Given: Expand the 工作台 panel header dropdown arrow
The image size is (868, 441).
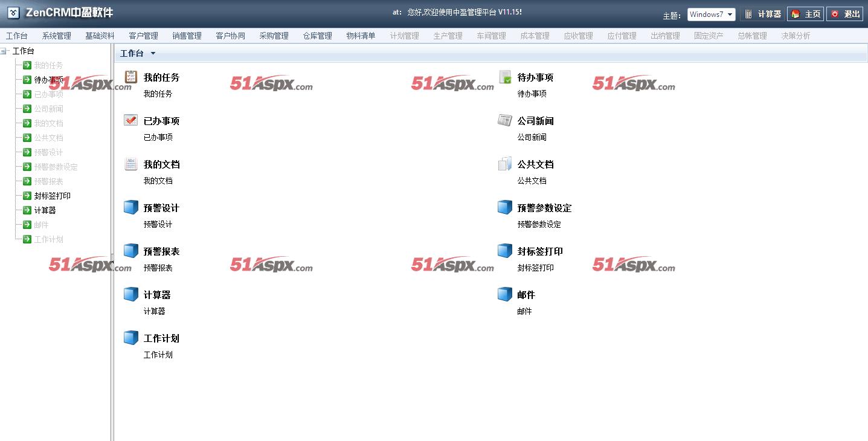Looking at the screenshot, I should [x=153, y=53].
